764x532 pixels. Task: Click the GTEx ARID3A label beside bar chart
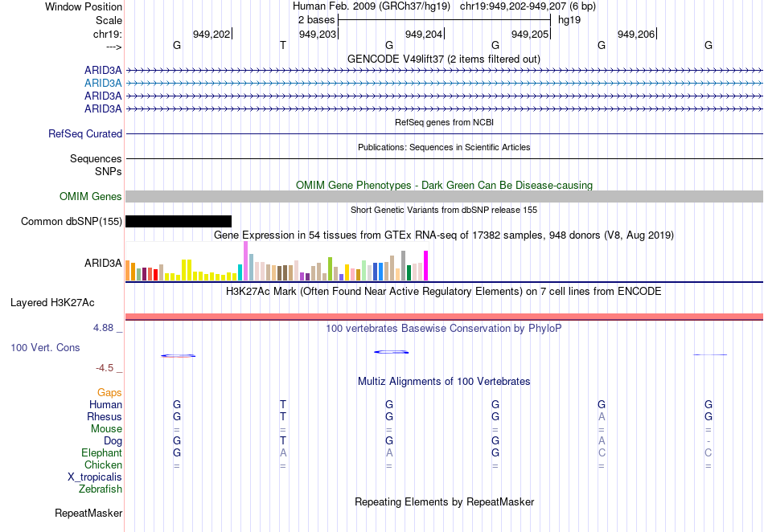coord(103,264)
